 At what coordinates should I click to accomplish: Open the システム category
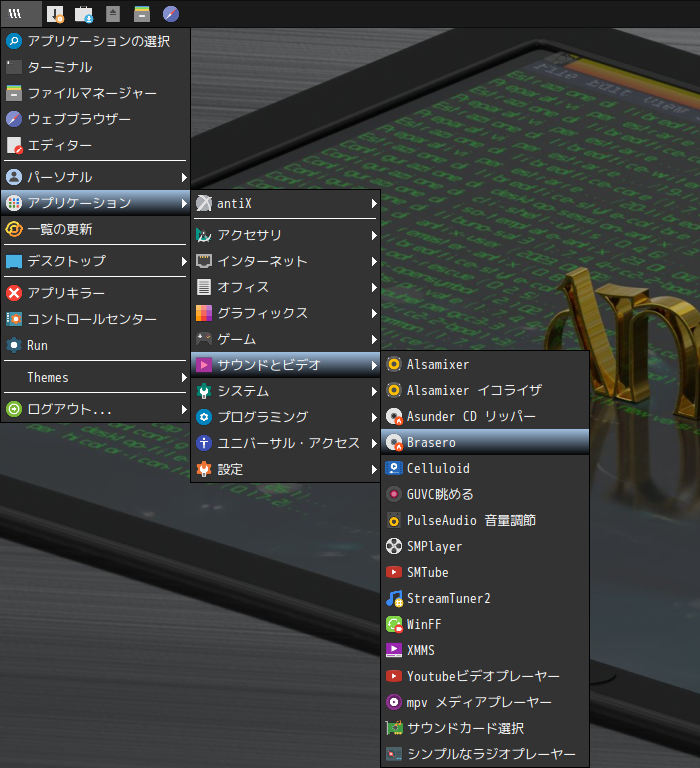286,391
